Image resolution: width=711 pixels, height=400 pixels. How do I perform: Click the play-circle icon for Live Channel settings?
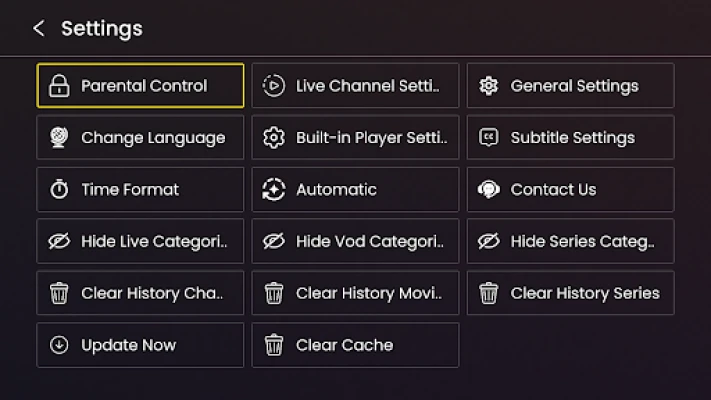[274, 86]
